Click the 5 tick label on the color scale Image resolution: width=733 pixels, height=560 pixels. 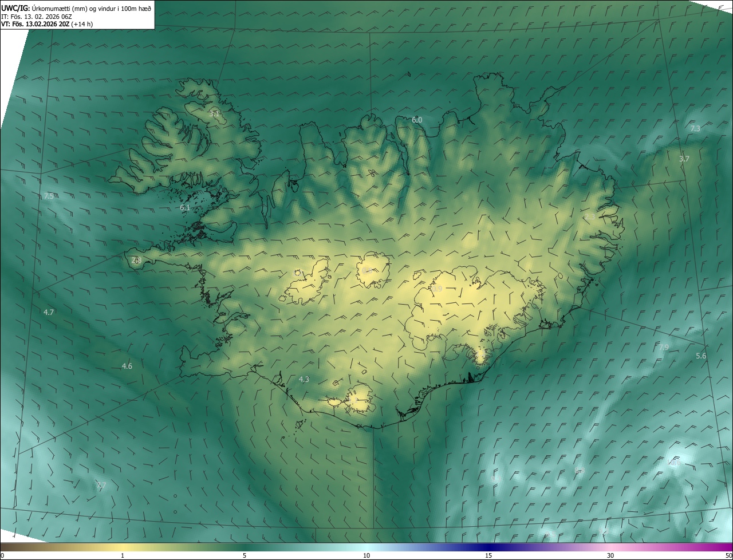(245, 555)
